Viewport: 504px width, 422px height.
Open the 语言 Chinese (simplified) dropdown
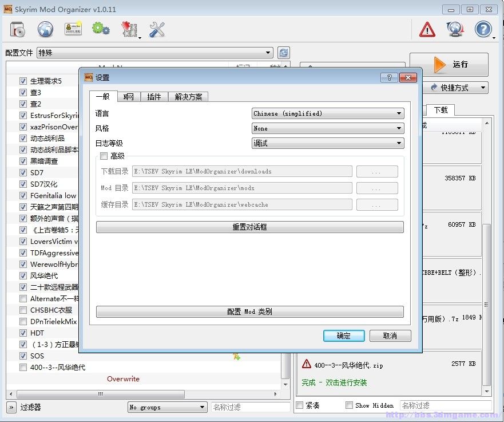point(328,113)
